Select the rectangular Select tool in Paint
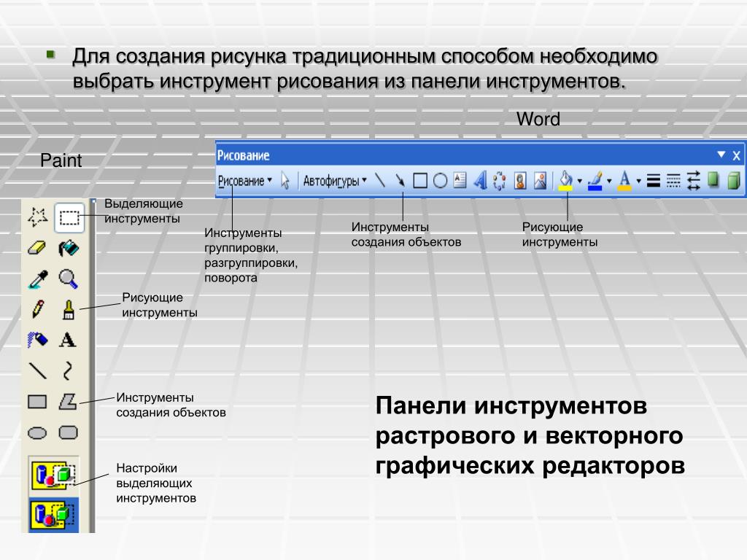Image resolution: width=747 pixels, height=560 pixels. pos(69,218)
